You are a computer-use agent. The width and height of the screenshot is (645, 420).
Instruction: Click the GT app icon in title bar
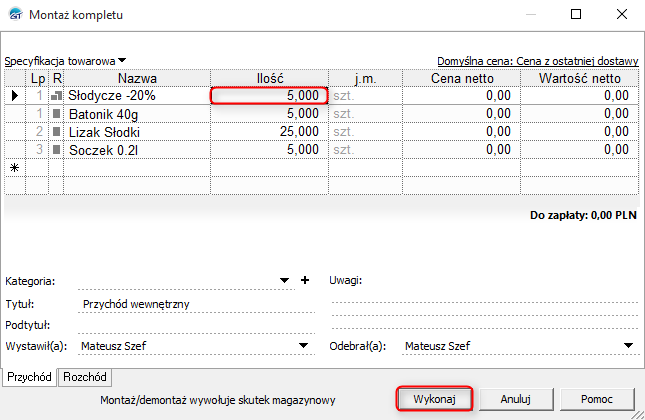(15, 14)
